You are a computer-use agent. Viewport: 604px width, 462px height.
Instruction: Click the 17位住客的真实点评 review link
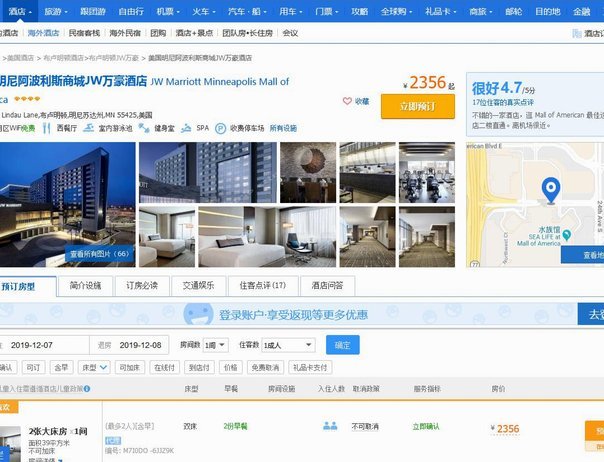(x=503, y=103)
